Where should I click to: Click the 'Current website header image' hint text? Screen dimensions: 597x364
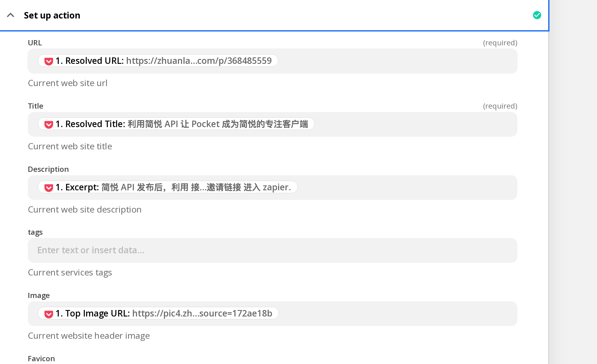tap(89, 336)
